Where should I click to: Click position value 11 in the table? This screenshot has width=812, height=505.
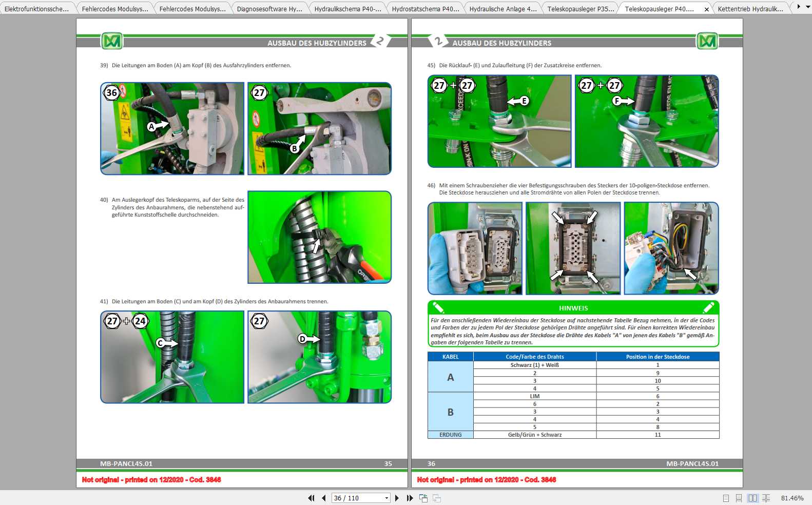click(x=658, y=435)
